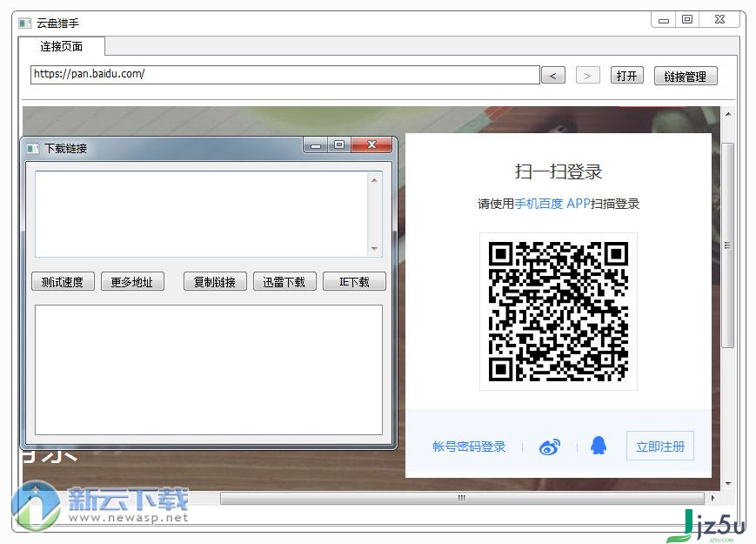This screenshot has height=544, width=756.
Task: Minimize the 下载链接 window
Action: click(316, 145)
